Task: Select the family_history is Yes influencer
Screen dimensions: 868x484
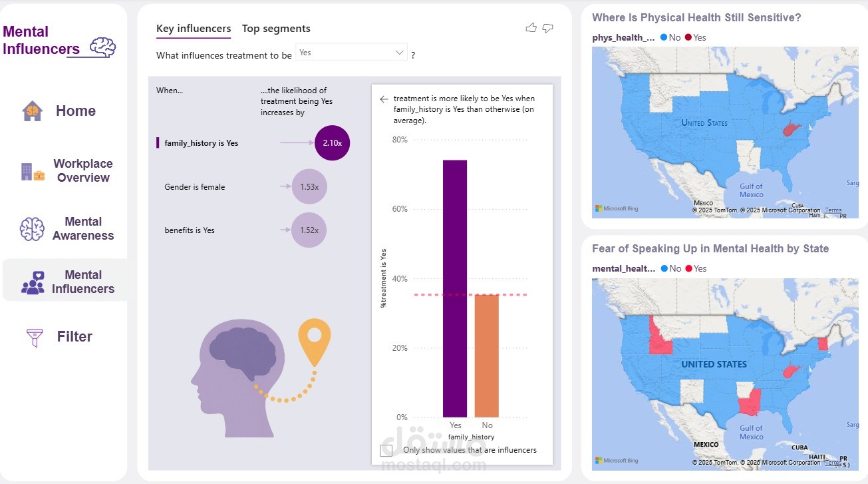Action: tap(201, 143)
